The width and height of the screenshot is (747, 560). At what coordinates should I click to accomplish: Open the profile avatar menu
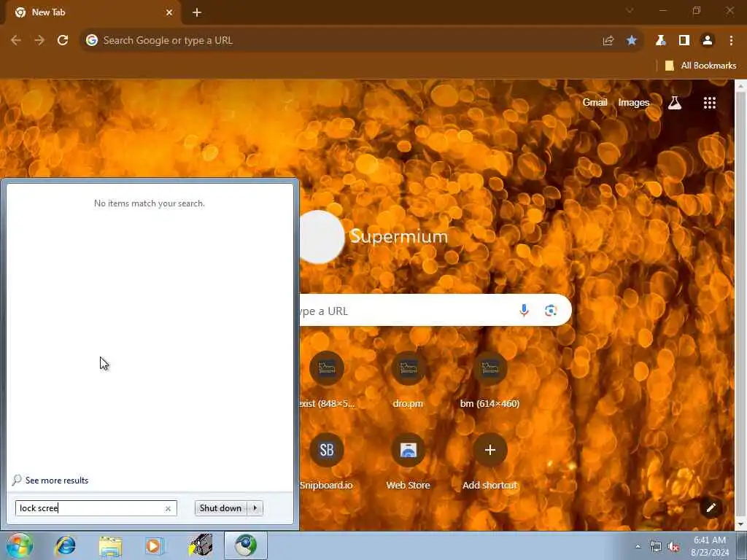(x=708, y=41)
